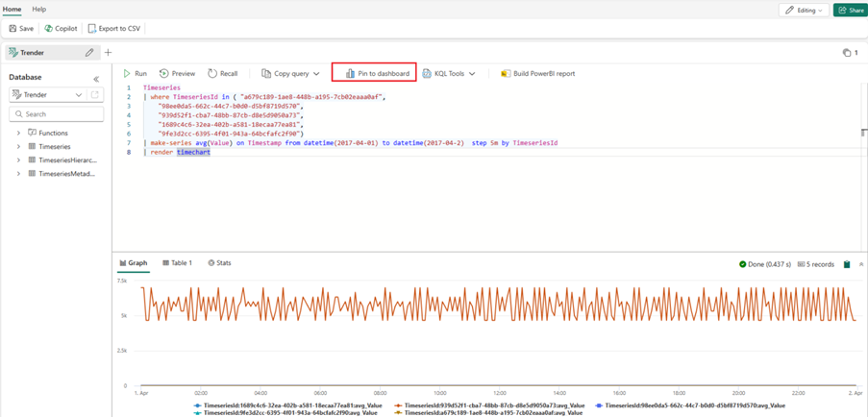This screenshot has height=417, width=868.
Task: Open the Stats results tab
Action: 219,262
